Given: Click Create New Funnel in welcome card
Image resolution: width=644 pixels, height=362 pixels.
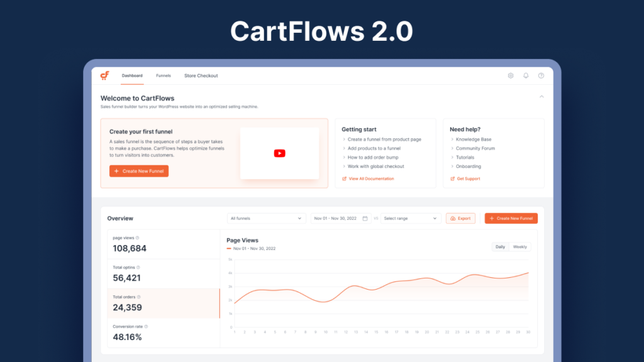Looking at the screenshot, I should (139, 171).
